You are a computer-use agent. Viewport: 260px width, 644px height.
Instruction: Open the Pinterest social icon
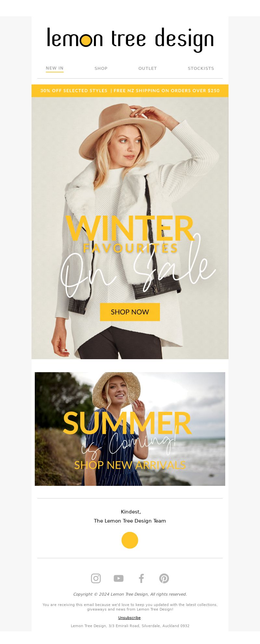(x=164, y=578)
